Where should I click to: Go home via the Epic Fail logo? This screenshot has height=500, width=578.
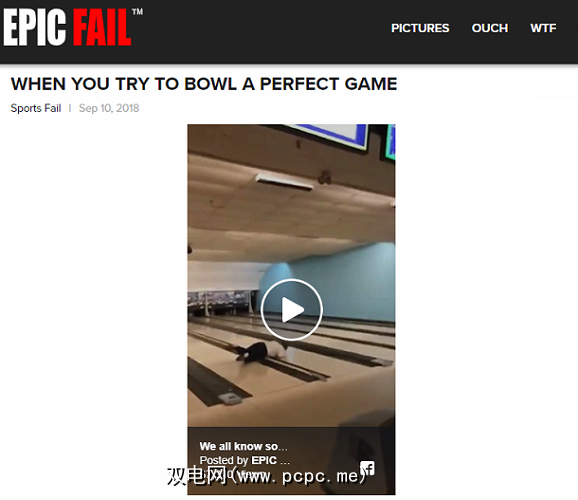(x=73, y=28)
